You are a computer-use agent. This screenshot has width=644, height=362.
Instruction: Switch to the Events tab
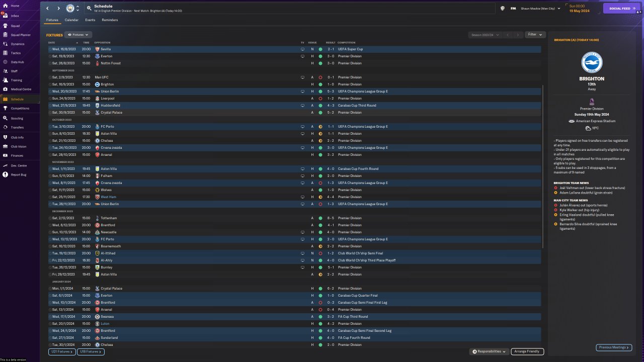pyautogui.click(x=90, y=20)
